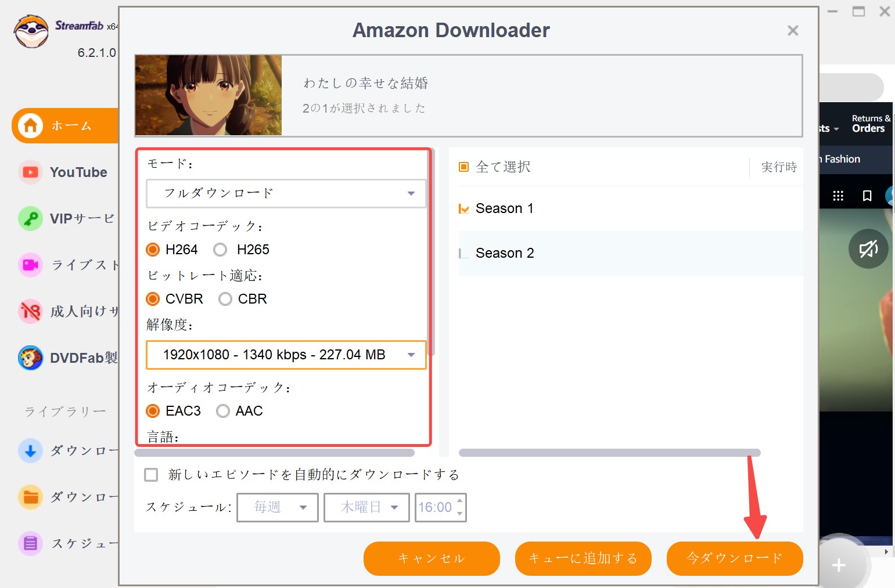895x588 pixels.
Task: Click the キャンセル button
Action: click(x=432, y=558)
